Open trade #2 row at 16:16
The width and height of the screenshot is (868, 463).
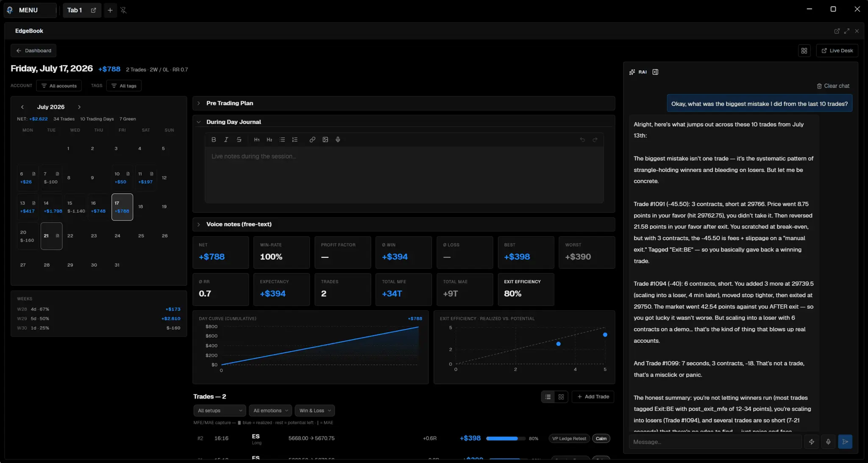click(x=403, y=439)
